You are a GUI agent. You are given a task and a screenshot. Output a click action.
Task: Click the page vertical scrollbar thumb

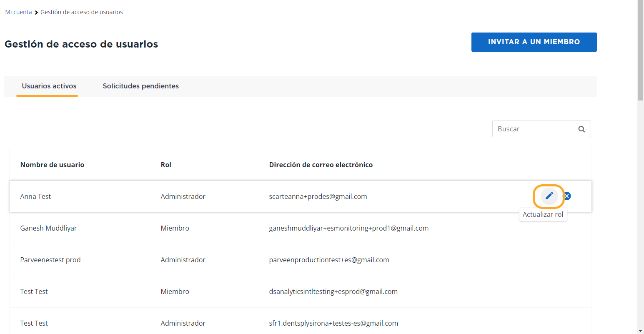pos(641,50)
